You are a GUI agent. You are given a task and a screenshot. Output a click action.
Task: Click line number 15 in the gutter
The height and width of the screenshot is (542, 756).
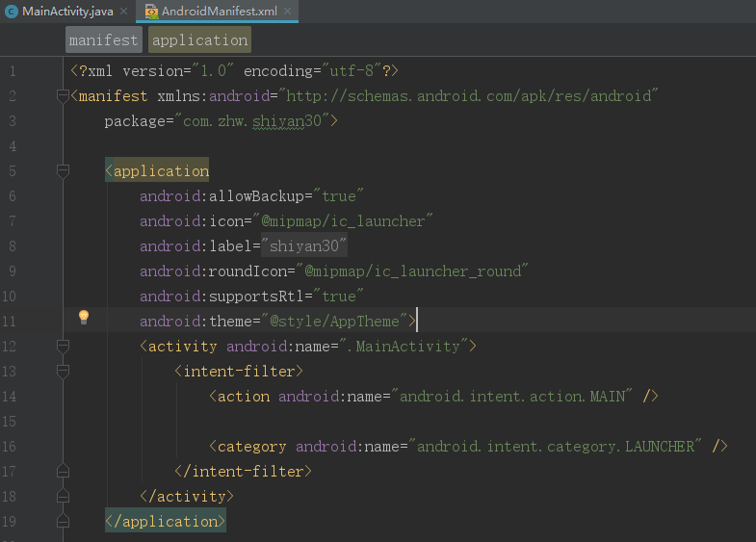tap(9, 422)
